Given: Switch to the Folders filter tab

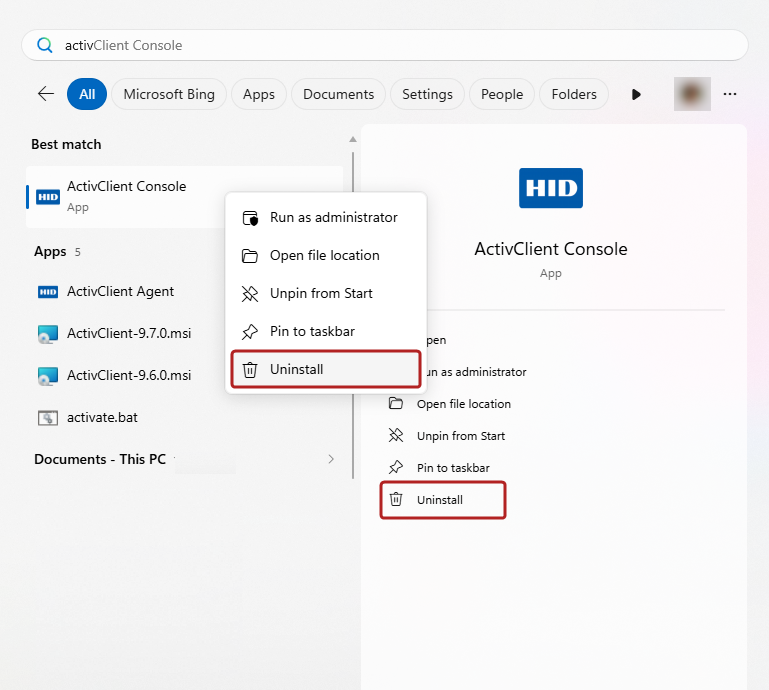Looking at the screenshot, I should click(x=574, y=94).
